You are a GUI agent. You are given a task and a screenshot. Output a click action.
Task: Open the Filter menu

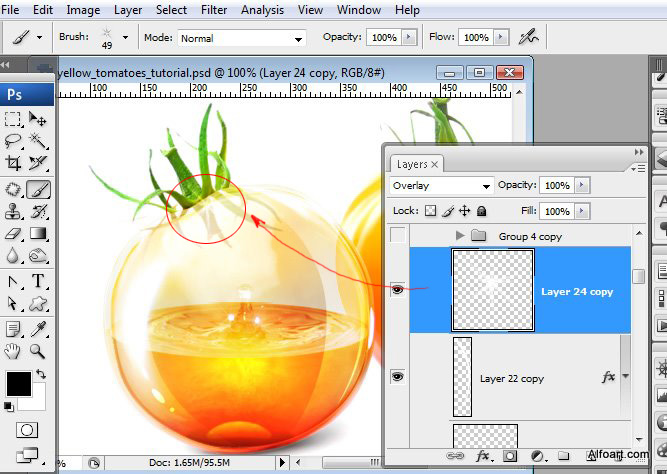point(213,10)
